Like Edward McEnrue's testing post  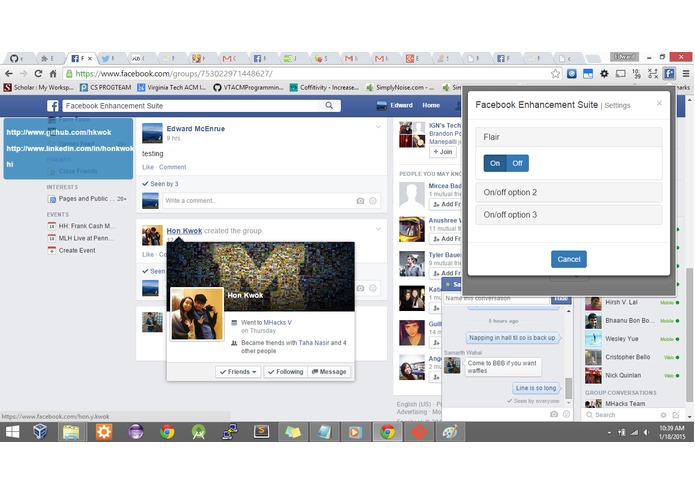pos(148,167)
